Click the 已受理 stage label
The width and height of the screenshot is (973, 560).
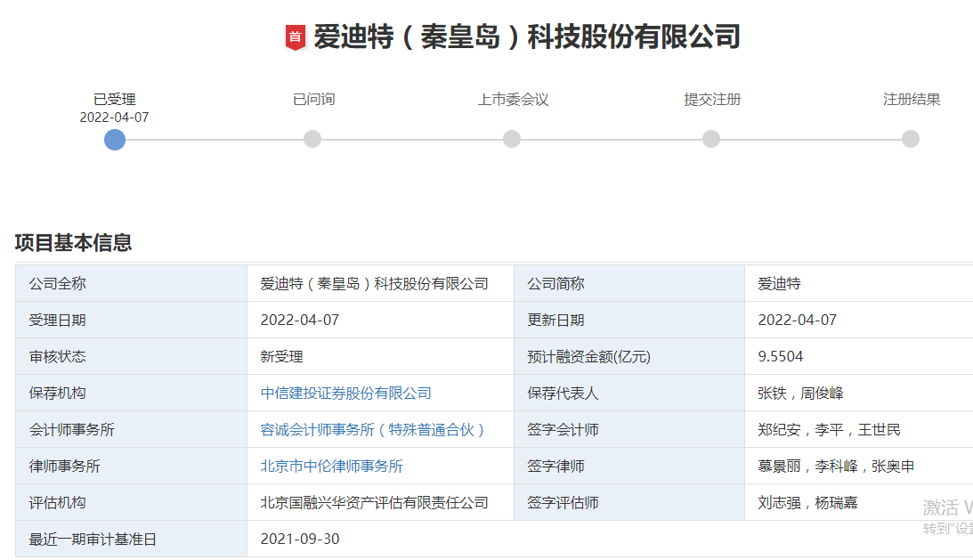coord(115,100)
